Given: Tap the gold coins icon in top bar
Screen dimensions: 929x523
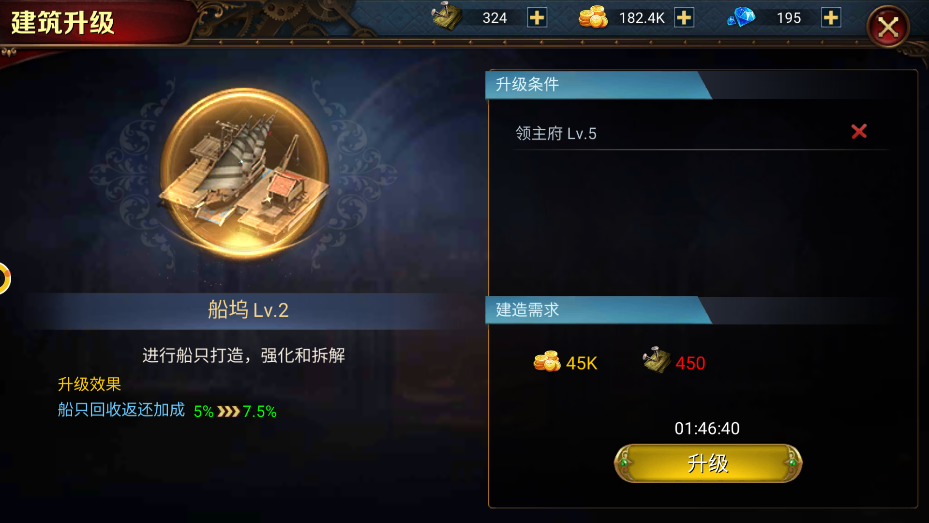Looking at the screenshot, I should pyautogui.click(x=593, y=17).
